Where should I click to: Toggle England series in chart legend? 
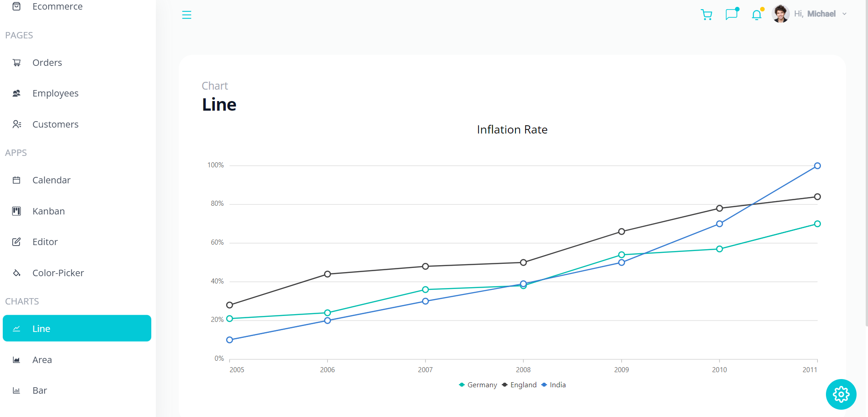pos(519,385)
